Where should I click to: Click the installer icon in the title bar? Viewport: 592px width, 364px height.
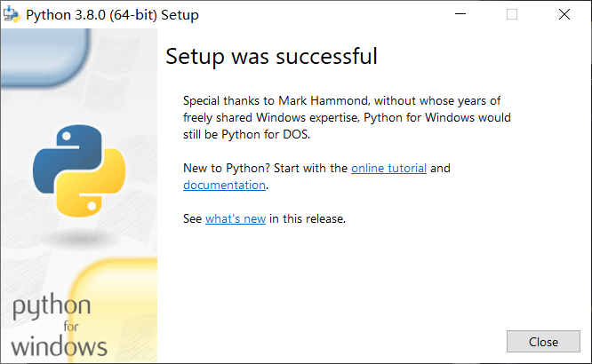coord(12,15)
